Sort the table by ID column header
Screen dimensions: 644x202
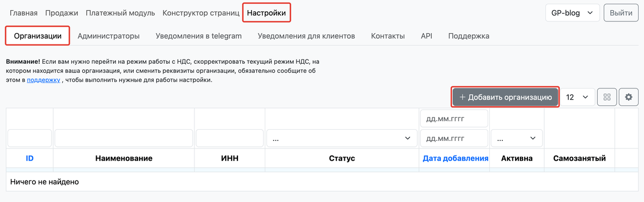[x=30, y=158]
